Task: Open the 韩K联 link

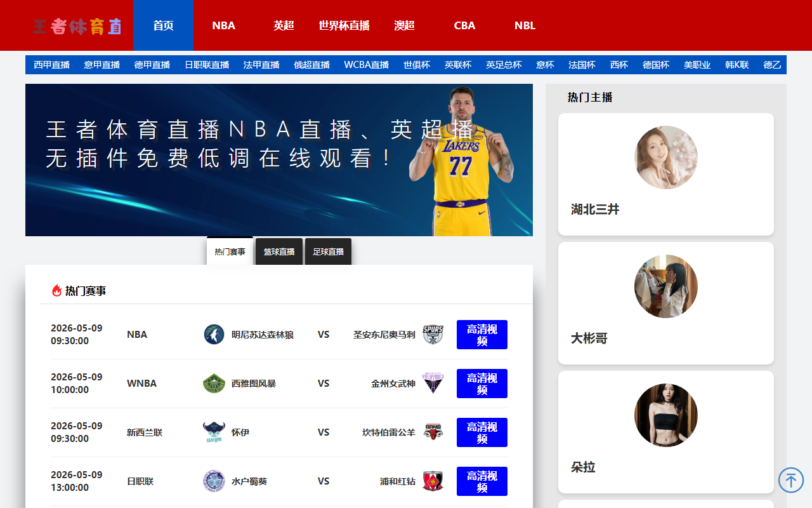Action: (x=737, y=65)
